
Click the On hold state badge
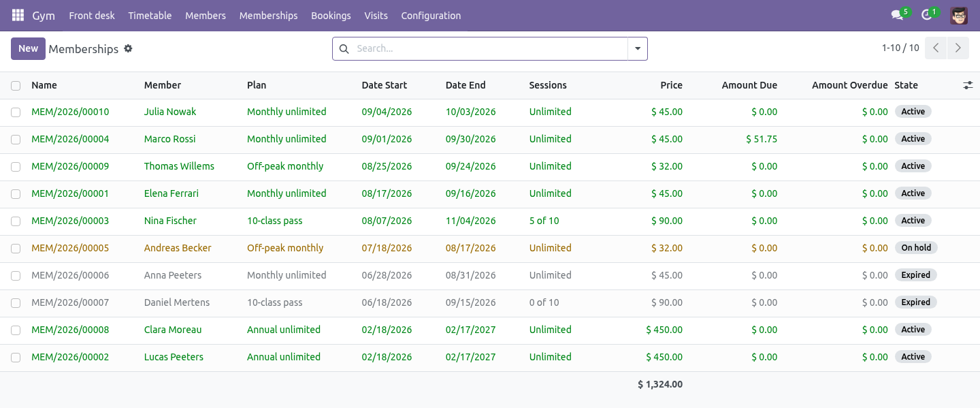(x=916, y=248)
